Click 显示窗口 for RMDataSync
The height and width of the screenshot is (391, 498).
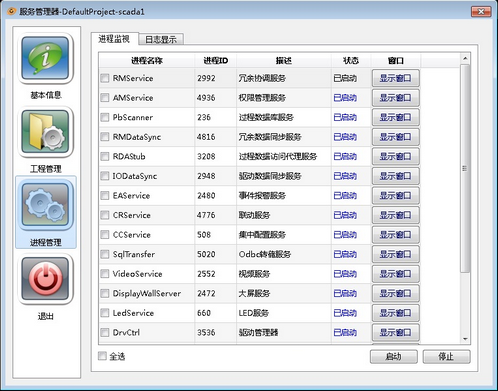coord(395,137)
